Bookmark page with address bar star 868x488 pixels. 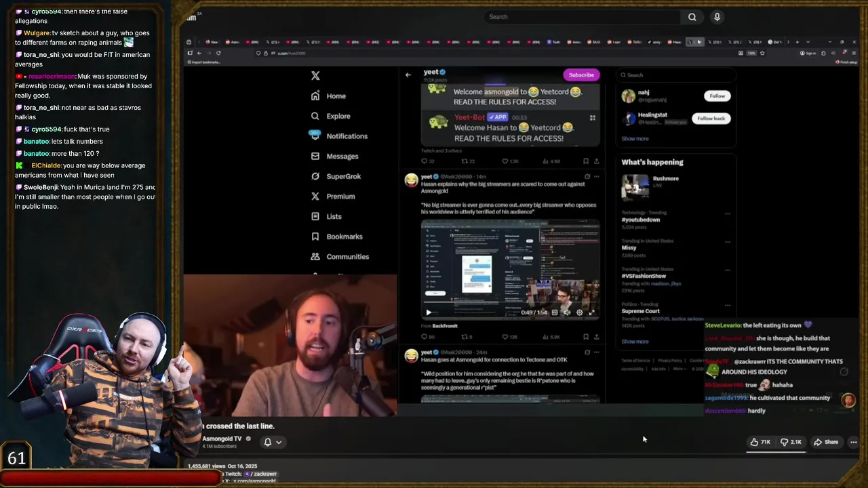point(762,53)
